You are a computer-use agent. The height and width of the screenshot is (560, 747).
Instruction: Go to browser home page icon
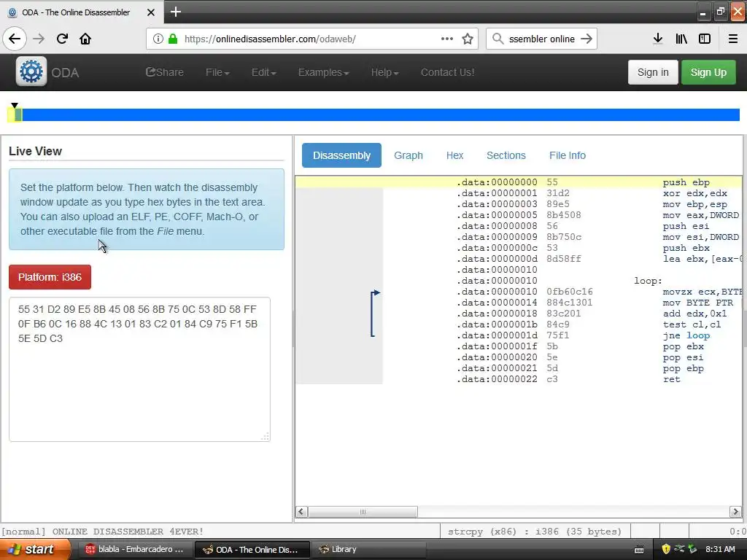pyautogui.click(x=85, y=39)
